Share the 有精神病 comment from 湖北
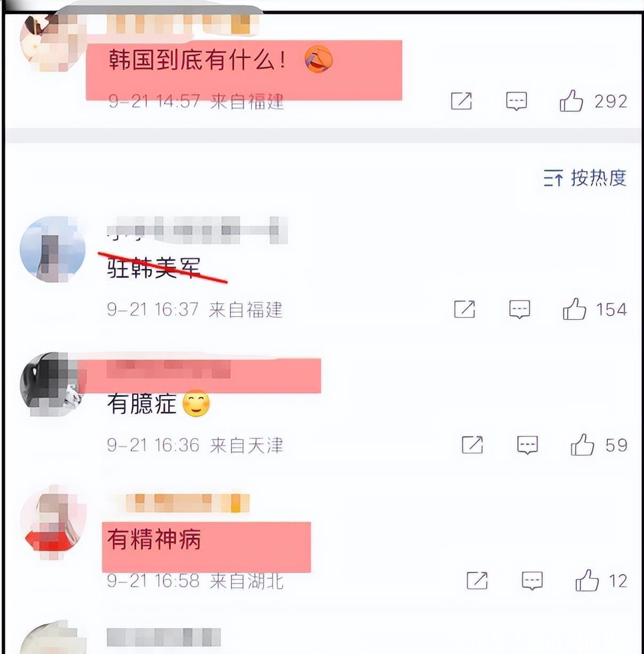The height and width of the screenshot is (654, 644). tap(477, 581)
